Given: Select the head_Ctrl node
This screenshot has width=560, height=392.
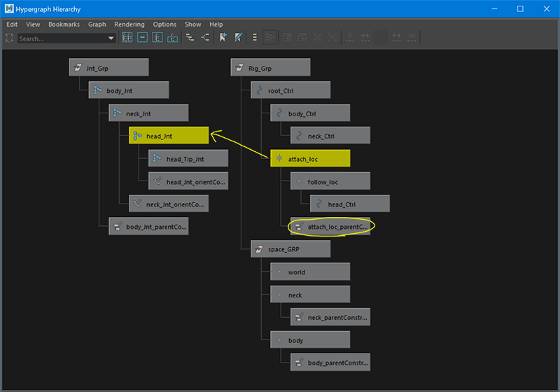Looking at the screenshot, I should click(x=350, y=204).
